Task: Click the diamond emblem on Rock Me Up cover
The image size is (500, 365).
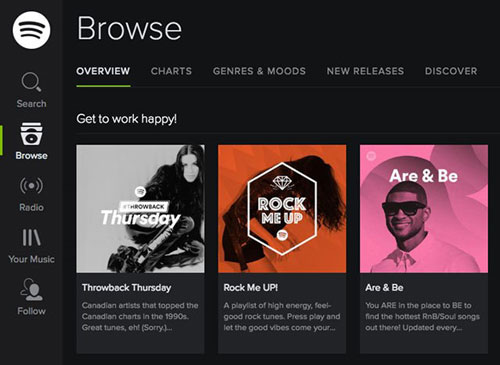Action: pos(282,183)
